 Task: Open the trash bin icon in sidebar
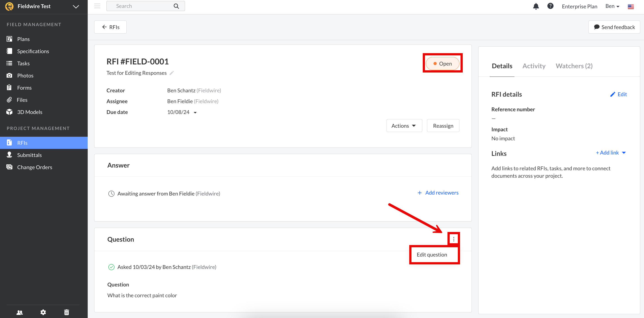pos(67,312)
